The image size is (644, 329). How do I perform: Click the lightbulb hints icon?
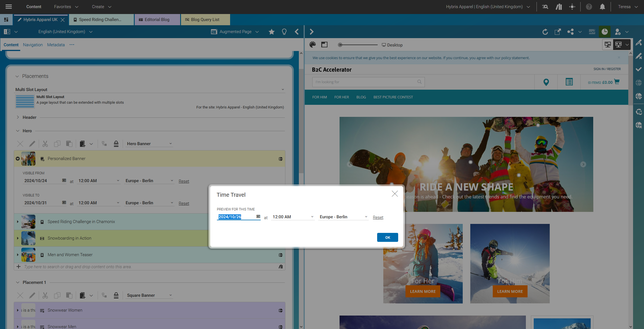tap(284, 32)
